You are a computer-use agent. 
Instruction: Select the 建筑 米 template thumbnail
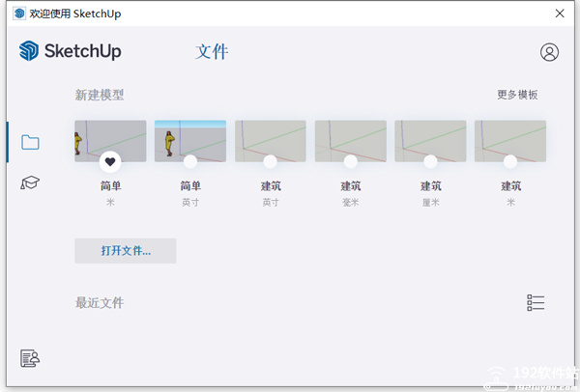(510, 141)
